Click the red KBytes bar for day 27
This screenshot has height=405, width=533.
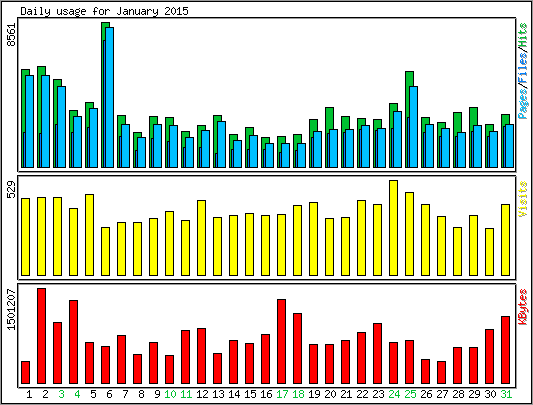442,372
